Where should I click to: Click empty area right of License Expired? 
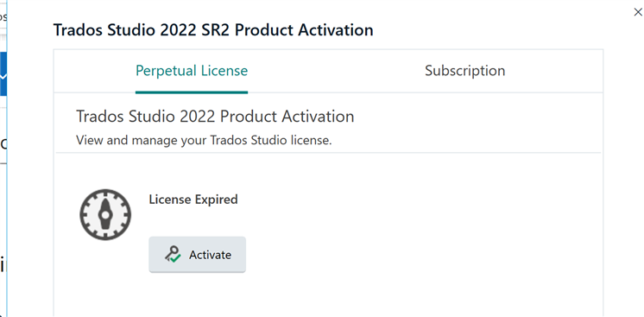coord(411,200)
